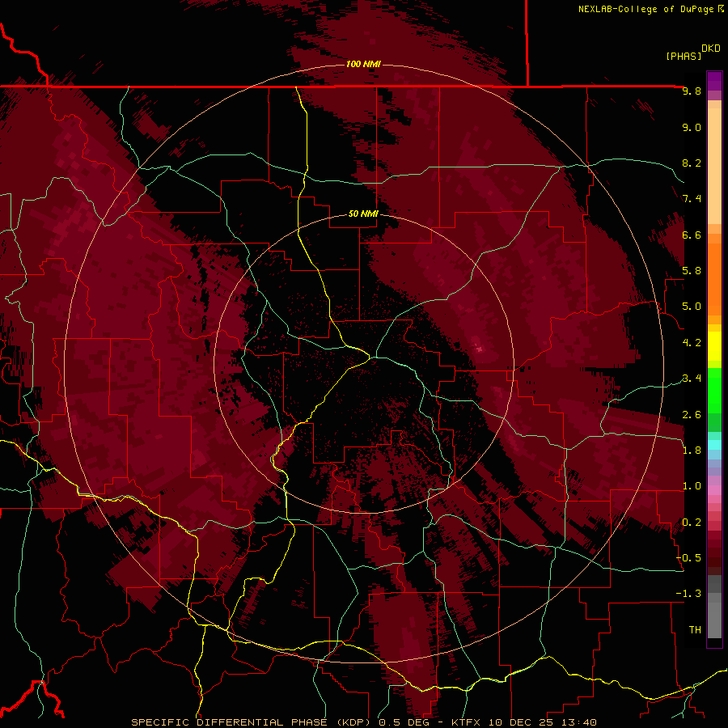728x728 pixels.
Task: Pick the cyan segment of the color bar
Action: pyautogui.click(x=714, y=445)
